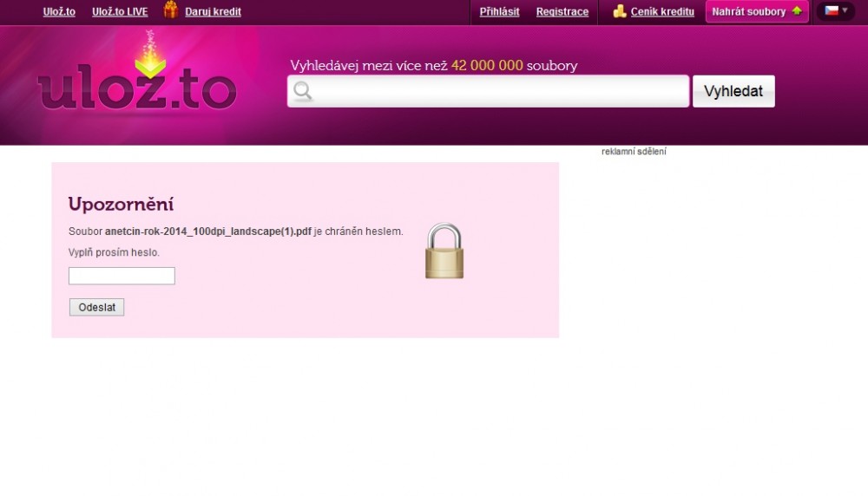Click the Czech flag language icon

pos(832,11)
